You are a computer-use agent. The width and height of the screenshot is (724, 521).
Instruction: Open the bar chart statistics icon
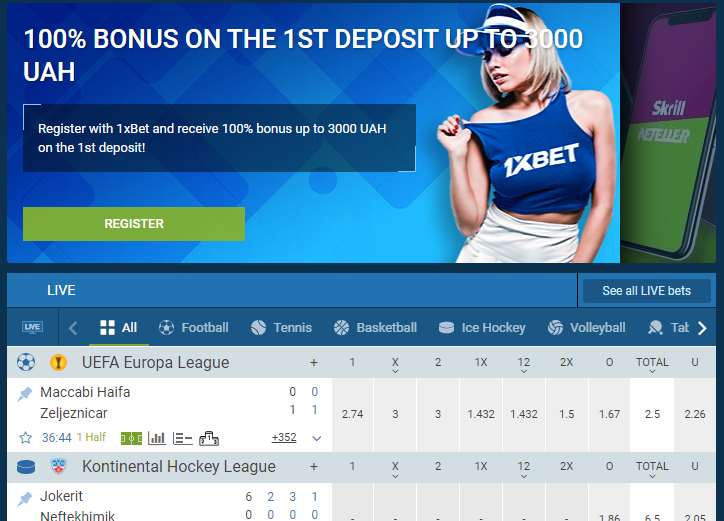click(157, 438)
